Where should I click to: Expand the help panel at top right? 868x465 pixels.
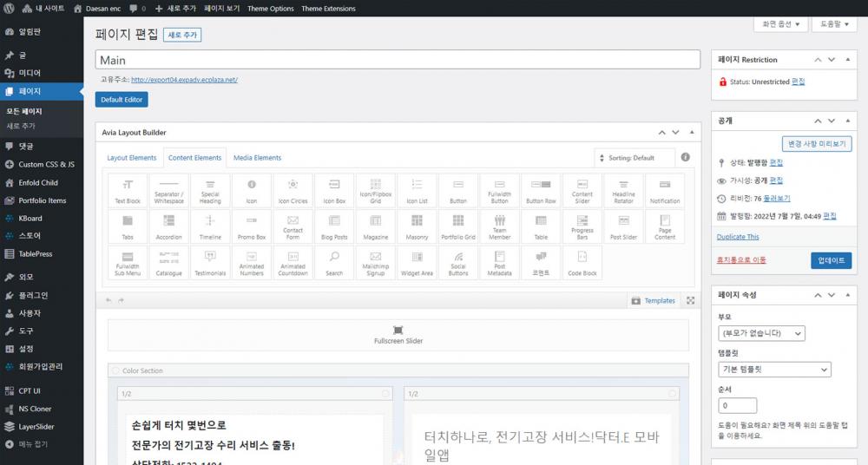(x=834, y=23)
